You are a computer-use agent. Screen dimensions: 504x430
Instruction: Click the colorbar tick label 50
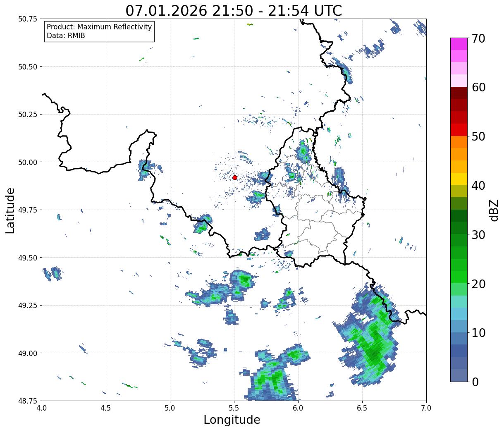click(478, 136)
